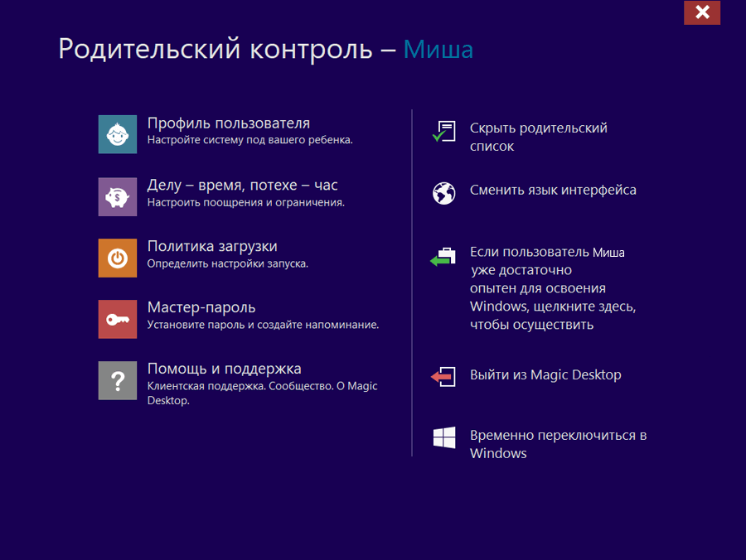
Task: Click the globe icon to change language
Action: 444,193
